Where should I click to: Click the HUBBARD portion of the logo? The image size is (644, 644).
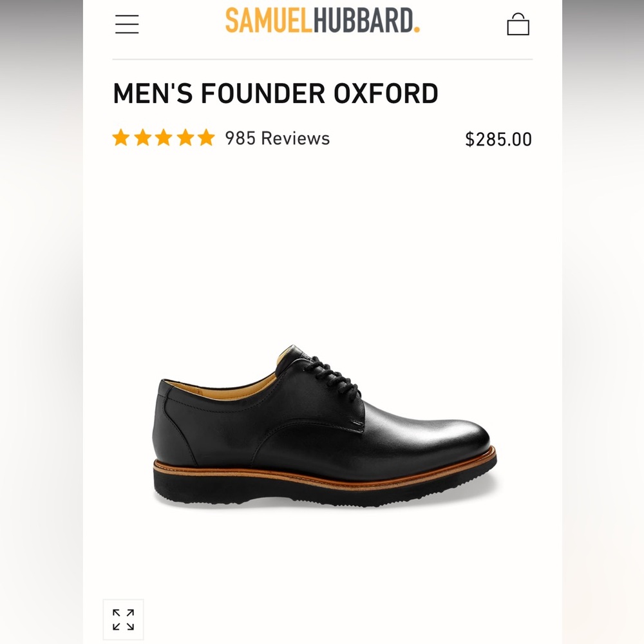coord(363,23)
